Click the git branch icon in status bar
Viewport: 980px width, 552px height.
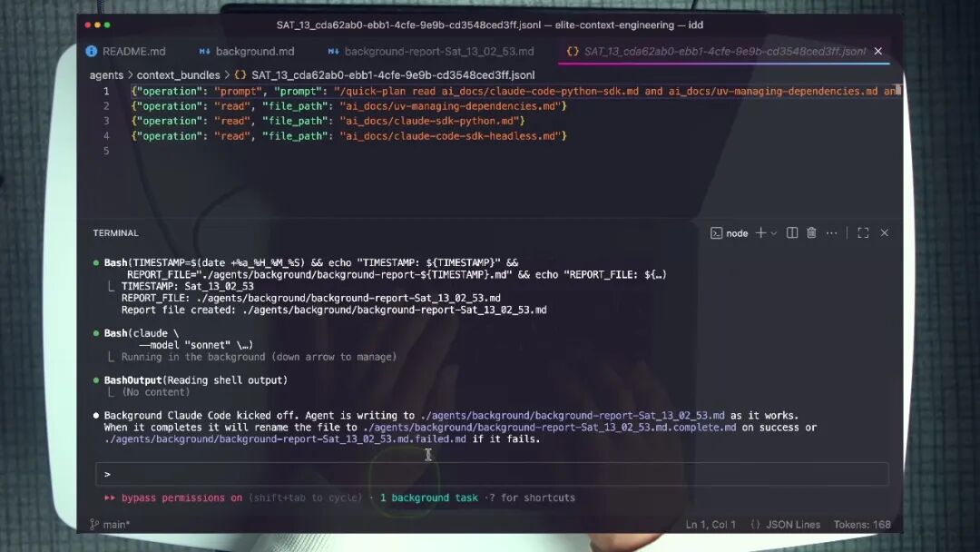point(94,525)
